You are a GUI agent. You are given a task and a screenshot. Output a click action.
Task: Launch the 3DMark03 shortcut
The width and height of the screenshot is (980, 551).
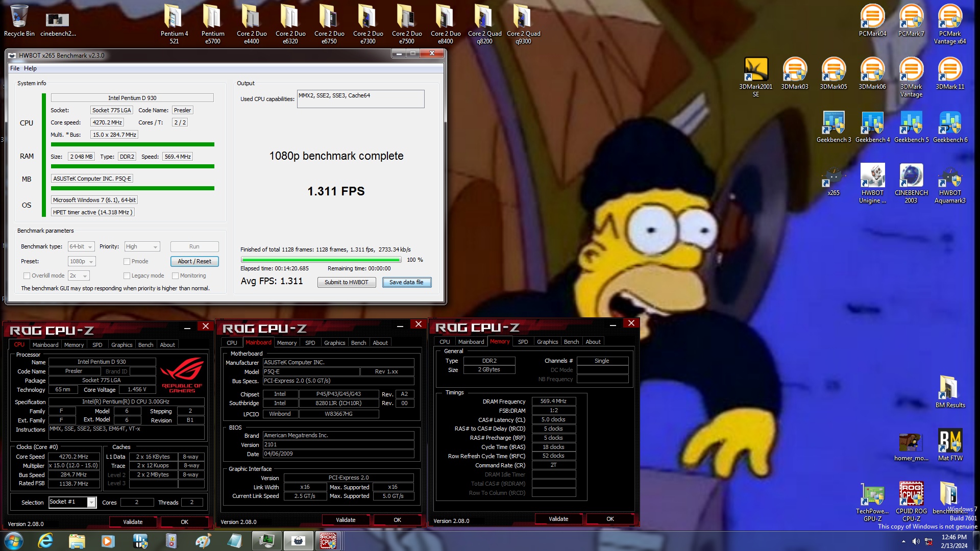pos(795,73)
